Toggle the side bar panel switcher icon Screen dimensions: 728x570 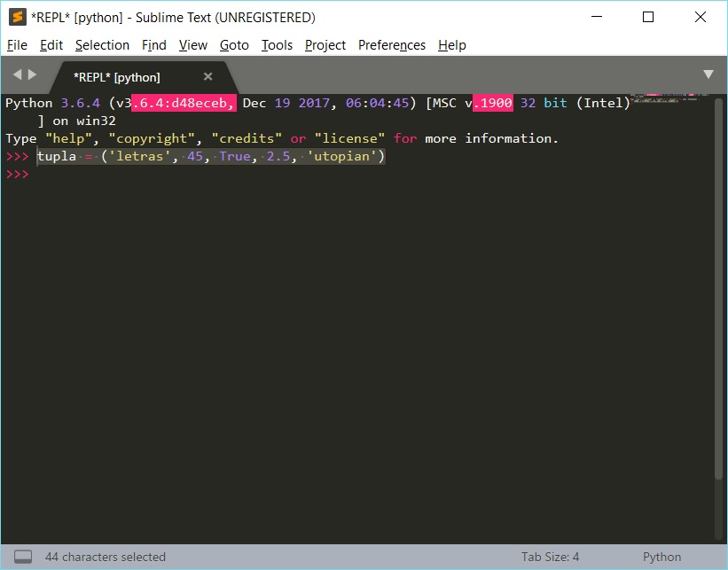pos(23,557)
